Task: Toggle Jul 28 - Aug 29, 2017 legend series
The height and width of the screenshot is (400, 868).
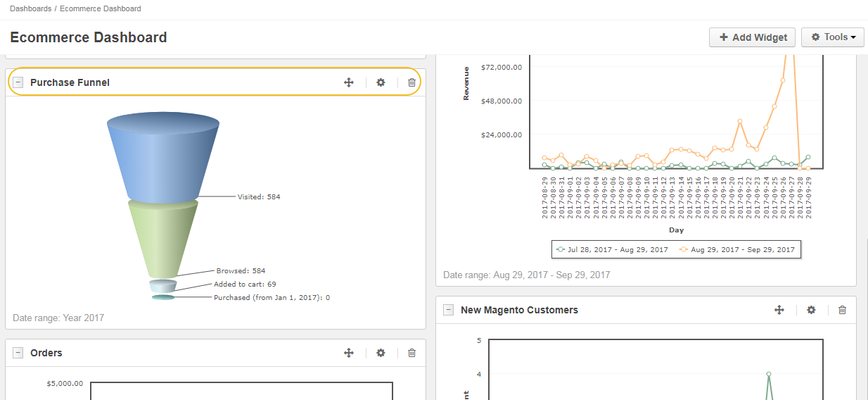Action: [611, 249]
